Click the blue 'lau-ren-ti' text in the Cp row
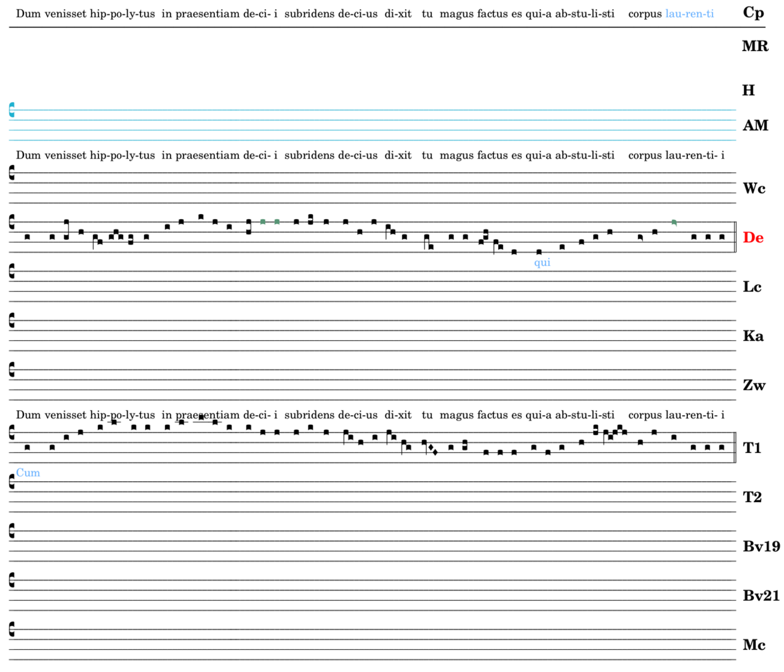This screenshot has height=672, width=784. point(689,13)
